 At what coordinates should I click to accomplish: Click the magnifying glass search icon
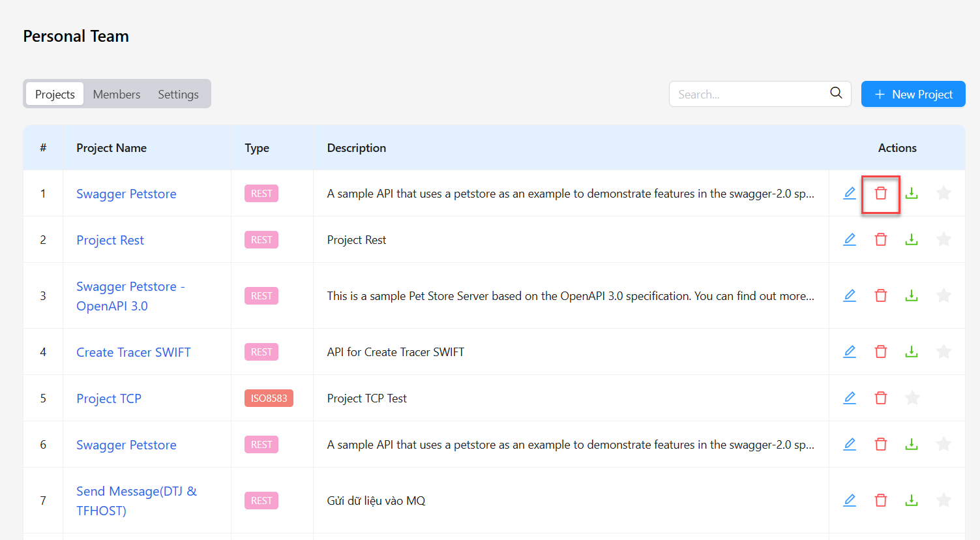(836, 93)
